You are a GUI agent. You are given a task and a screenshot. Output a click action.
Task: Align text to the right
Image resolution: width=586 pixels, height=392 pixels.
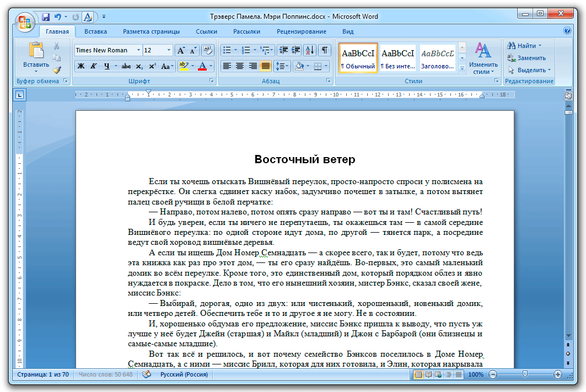pyautogui.click(x=252, y=67)
